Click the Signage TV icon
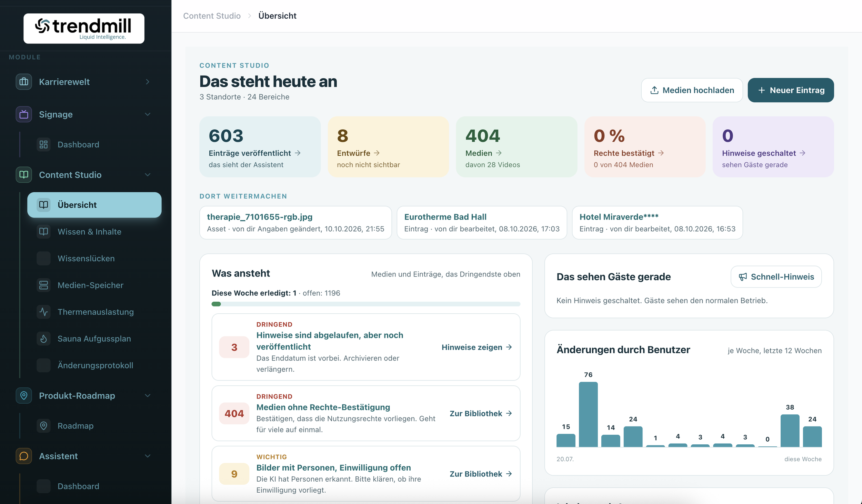Screen dimensions: 862x504 (x=24, y=114)
